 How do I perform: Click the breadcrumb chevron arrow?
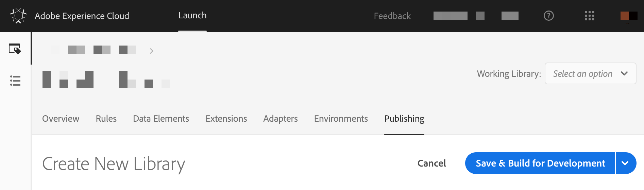(152, 51)
